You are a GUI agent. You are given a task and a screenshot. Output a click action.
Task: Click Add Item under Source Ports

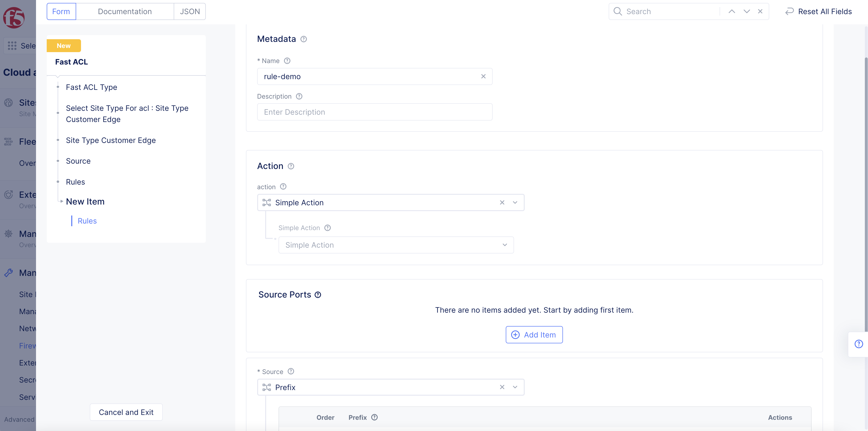(x=534, y=335)
